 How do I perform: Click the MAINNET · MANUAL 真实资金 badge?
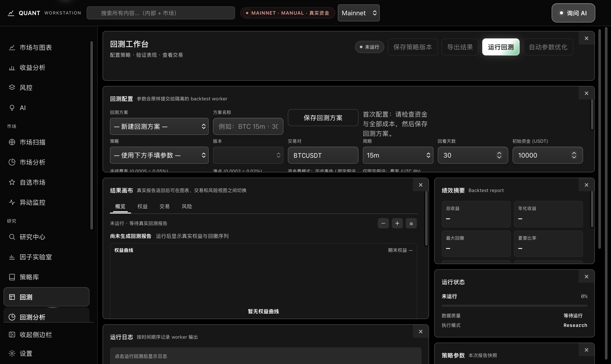(287, 13)
